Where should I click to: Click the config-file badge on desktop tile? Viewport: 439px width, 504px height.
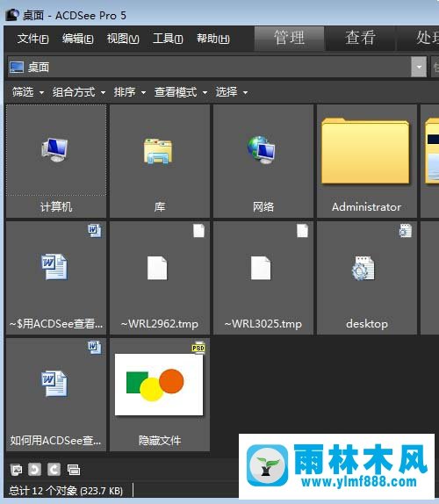(x=406, y=230)
